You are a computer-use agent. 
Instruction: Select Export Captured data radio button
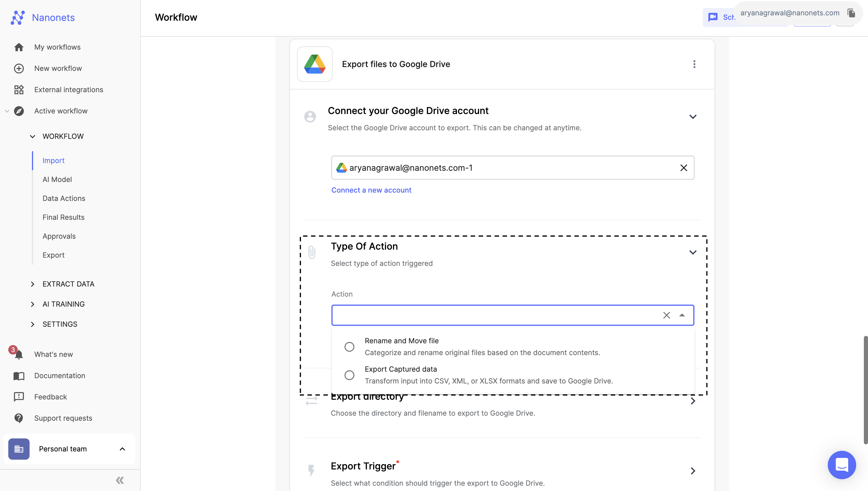[x=349, y=375]
